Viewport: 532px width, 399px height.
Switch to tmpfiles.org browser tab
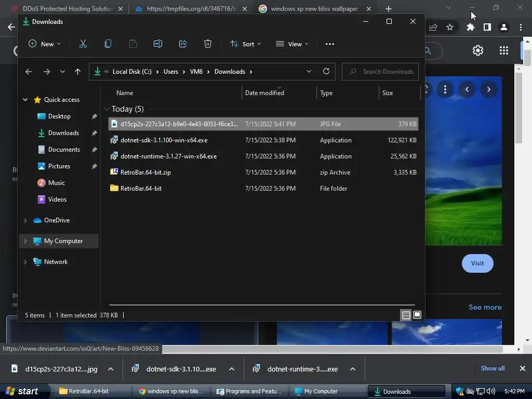click(191, 8)
